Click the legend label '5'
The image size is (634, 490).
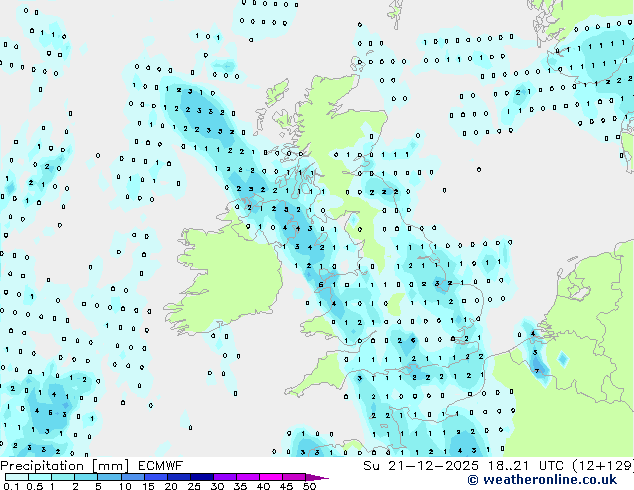98,486
